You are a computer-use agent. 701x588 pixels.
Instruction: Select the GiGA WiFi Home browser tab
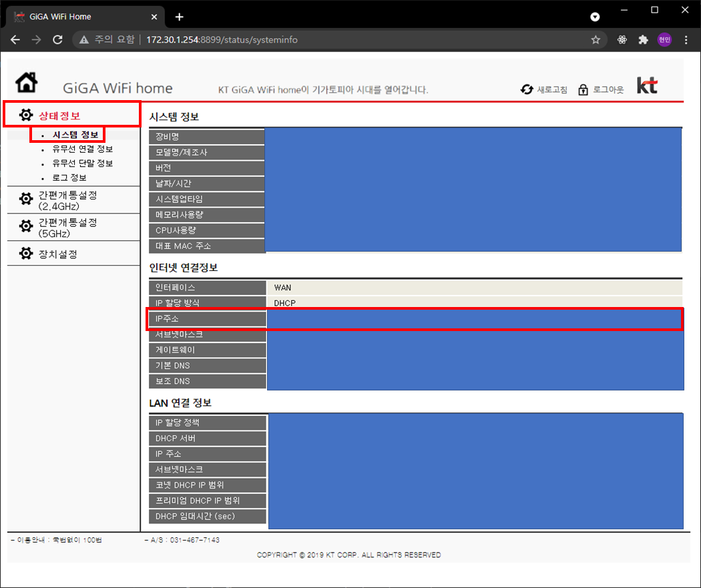pos(85,17)
